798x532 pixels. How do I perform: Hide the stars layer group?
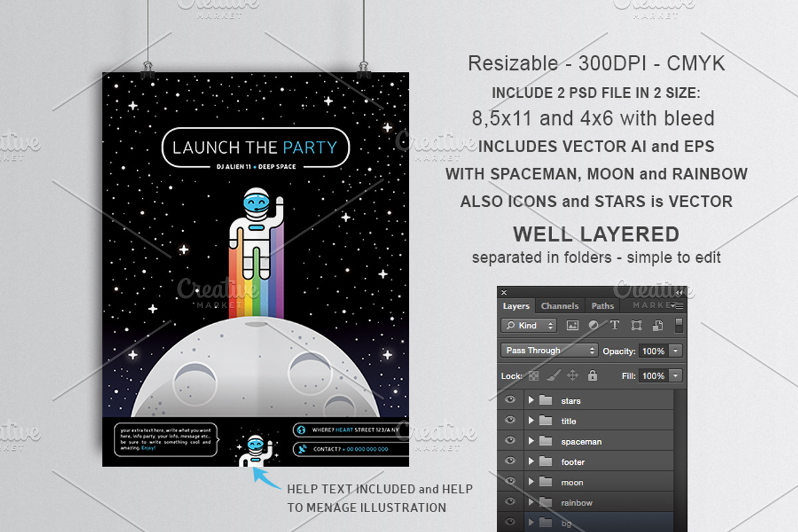(x=510, y=400)
